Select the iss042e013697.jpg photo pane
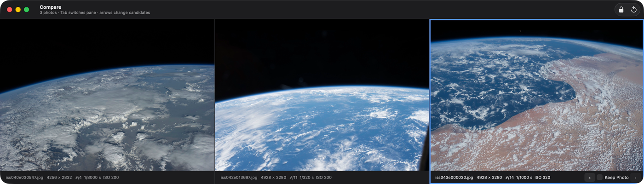644x184 pixels. (x=322, y=95)
